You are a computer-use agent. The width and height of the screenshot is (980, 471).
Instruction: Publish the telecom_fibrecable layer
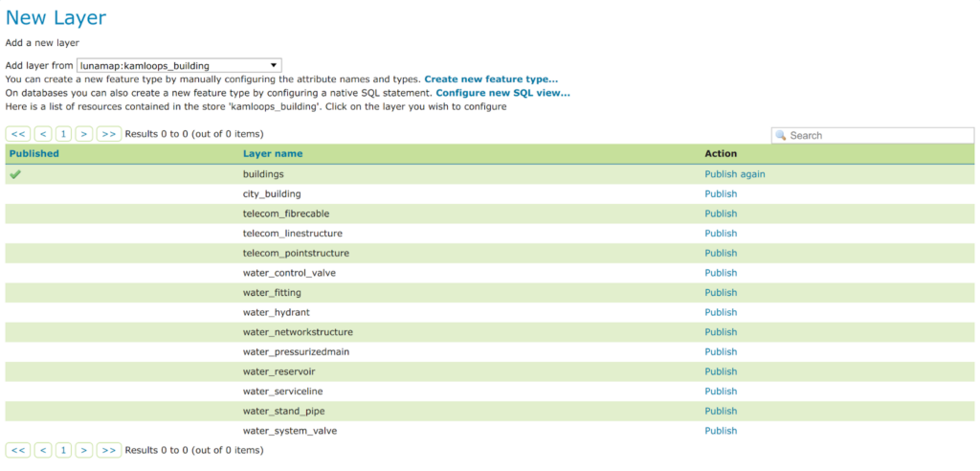pyautogui.click(x=721, y=213)
